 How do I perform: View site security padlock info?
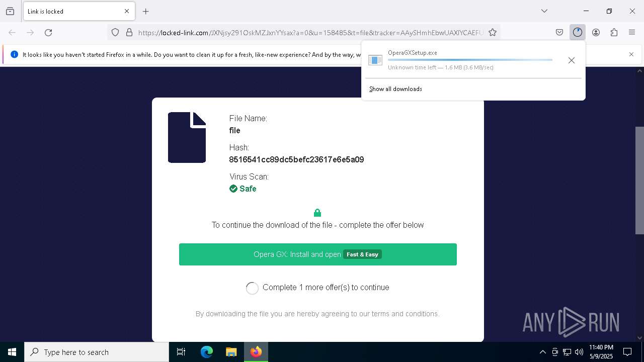[x=129, y=33]
